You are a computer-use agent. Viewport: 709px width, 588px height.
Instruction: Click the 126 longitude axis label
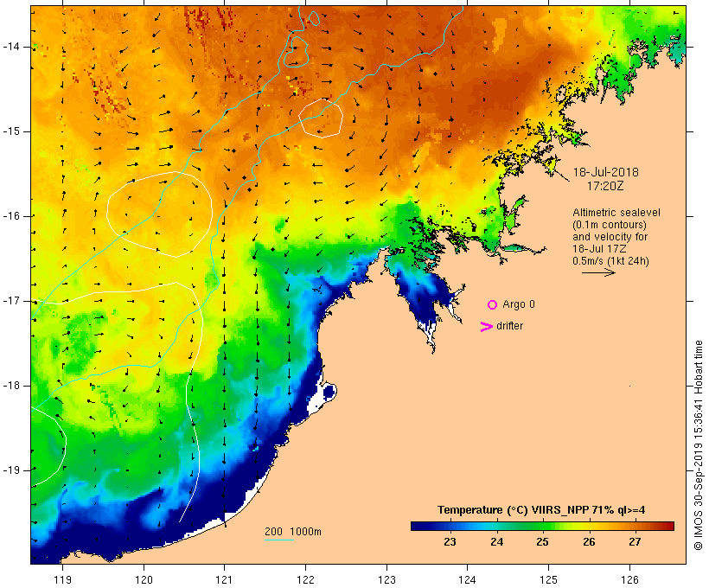coord(629,580)
